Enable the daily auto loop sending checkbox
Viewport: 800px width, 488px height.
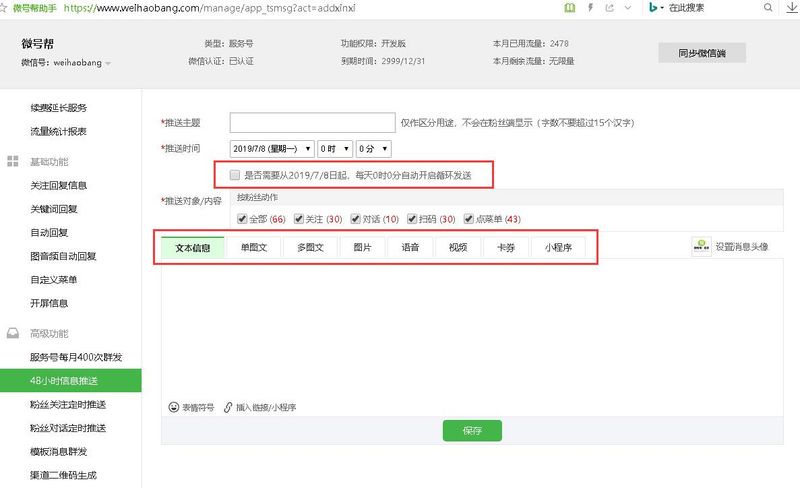point(235,175)
